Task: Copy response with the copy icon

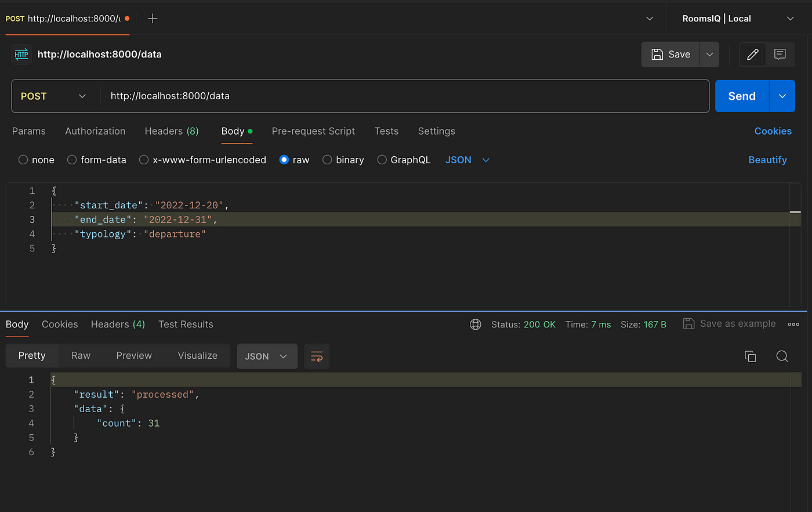Action: [x=750, y=356]
